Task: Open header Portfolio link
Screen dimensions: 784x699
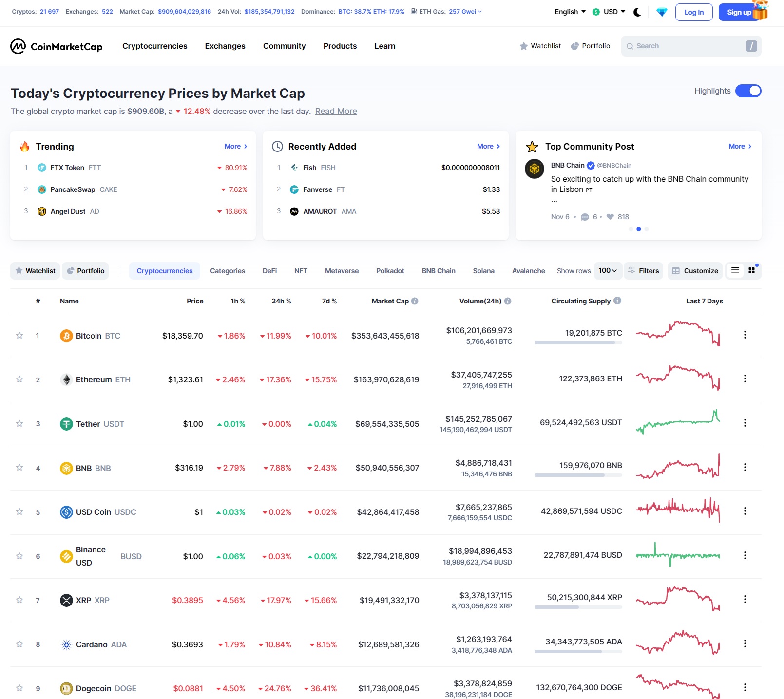Action: [x=590, y=46]
